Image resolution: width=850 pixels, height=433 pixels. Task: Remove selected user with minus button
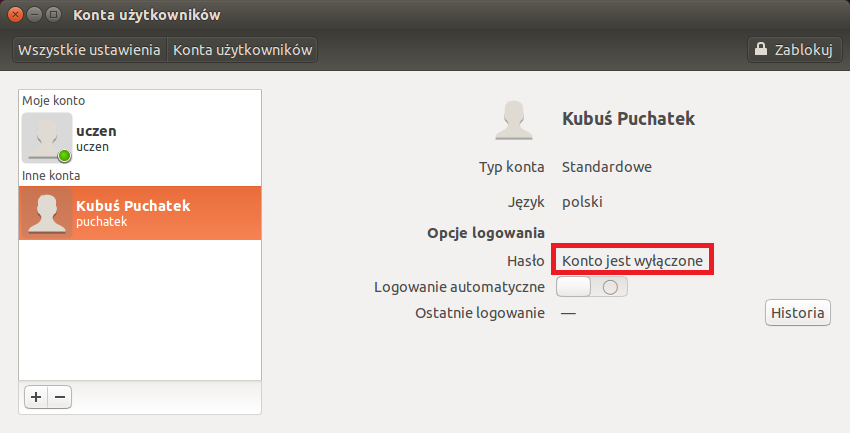click(x=60, y=397)
